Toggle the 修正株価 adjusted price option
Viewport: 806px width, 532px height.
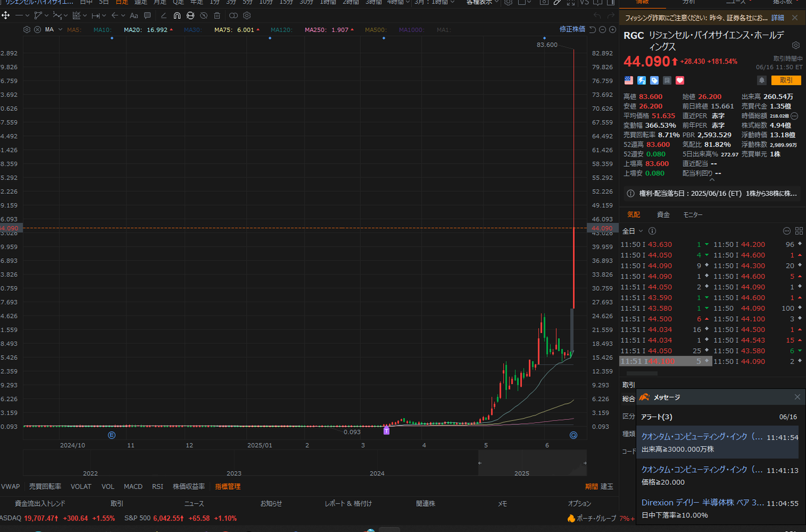click(x=572, y=30)
